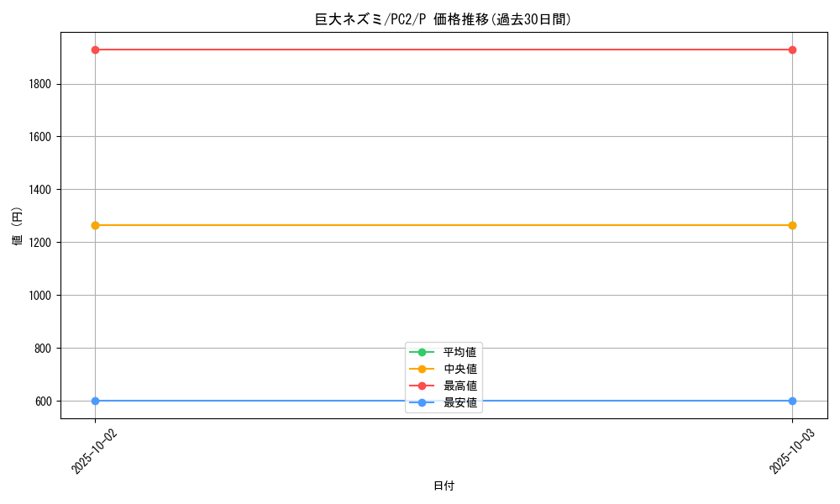The width and height of the screenshot is (840, 504).
Task: Click the red 最高値 data point on 2025-10-03
Action: tap(792, 50)
